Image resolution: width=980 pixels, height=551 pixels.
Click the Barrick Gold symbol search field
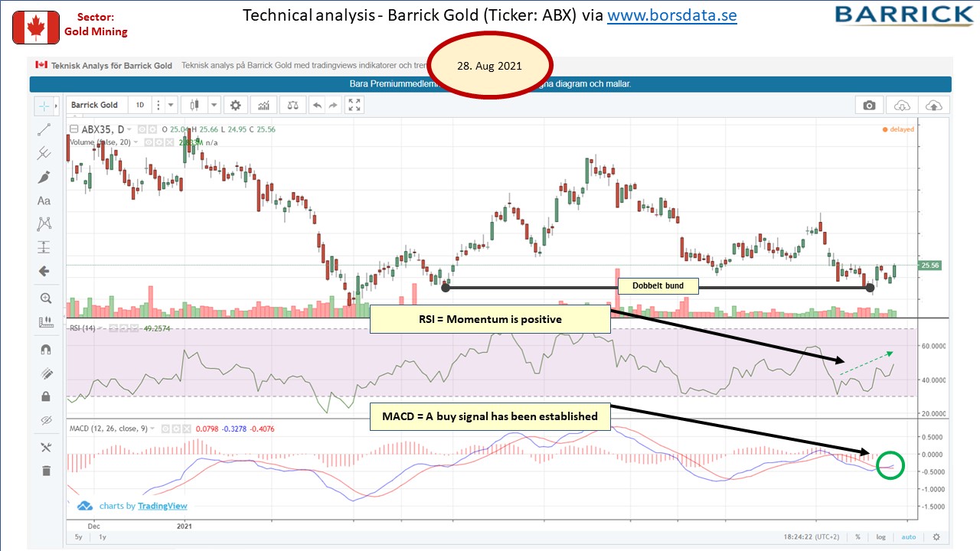[x=98, y=105]
